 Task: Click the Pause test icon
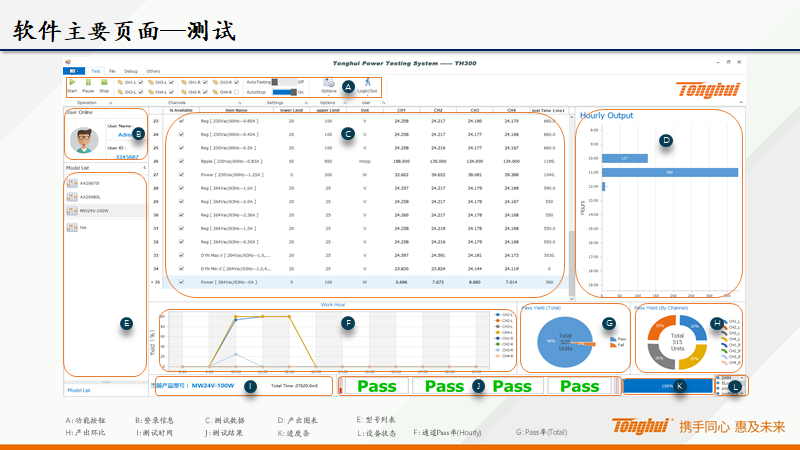[88, 82]
